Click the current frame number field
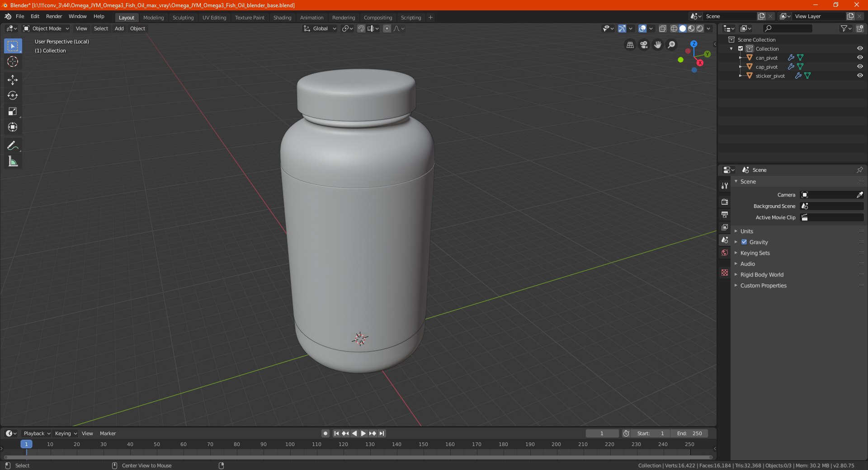This screenshot has width=868, height=470. point(602,433)
